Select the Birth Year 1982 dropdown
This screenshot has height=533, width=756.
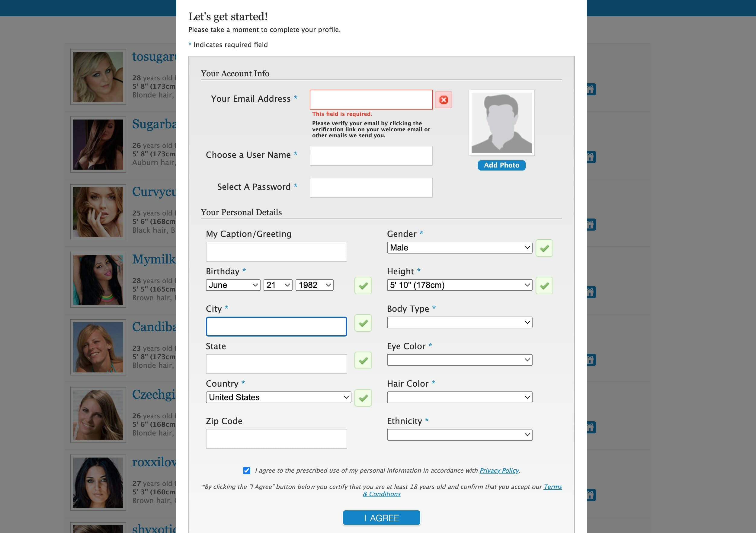click(315, 285)
